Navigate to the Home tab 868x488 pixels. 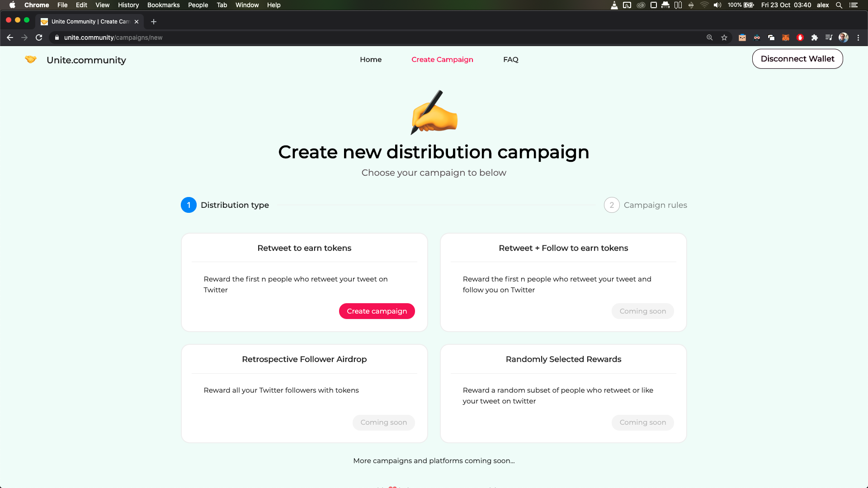click(370, 59)
